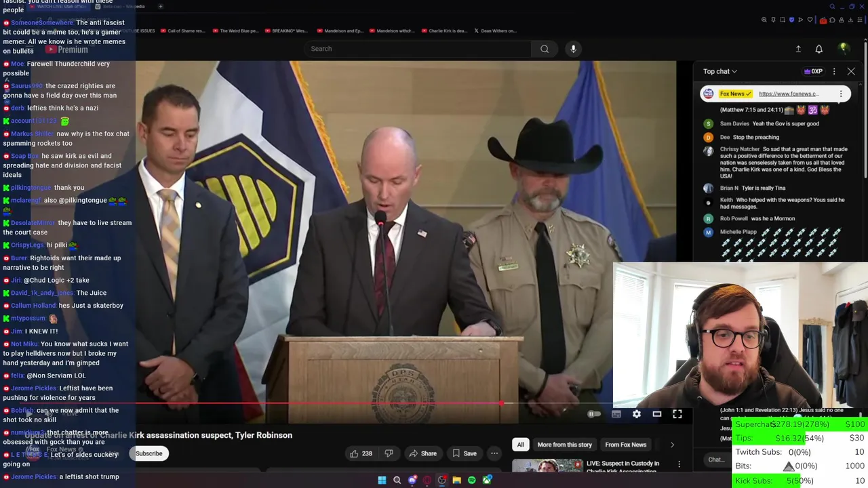
Task: Open the browser easy setup menu icon
Action: click(x=860, y=20)
